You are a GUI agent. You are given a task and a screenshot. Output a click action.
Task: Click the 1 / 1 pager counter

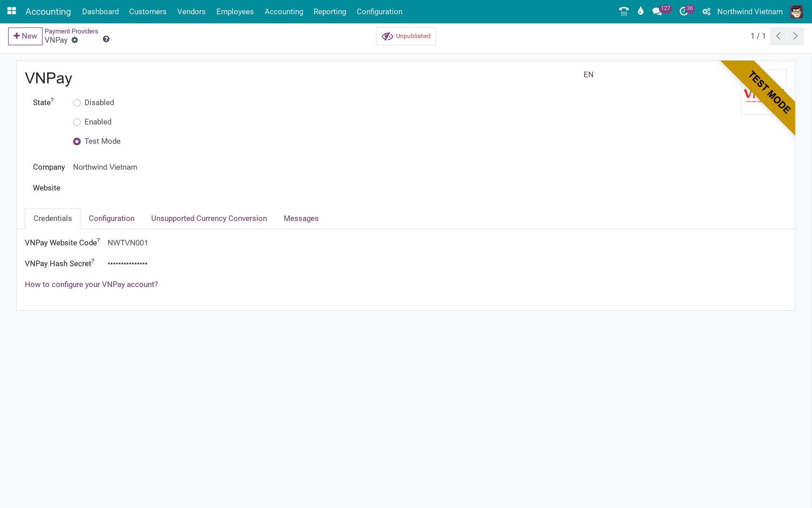[758, 36]
